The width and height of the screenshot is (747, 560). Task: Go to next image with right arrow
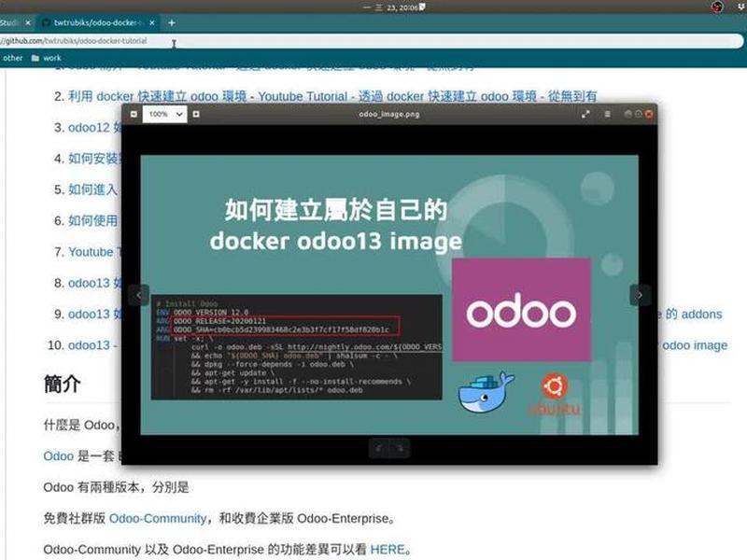tap(640, 295)
